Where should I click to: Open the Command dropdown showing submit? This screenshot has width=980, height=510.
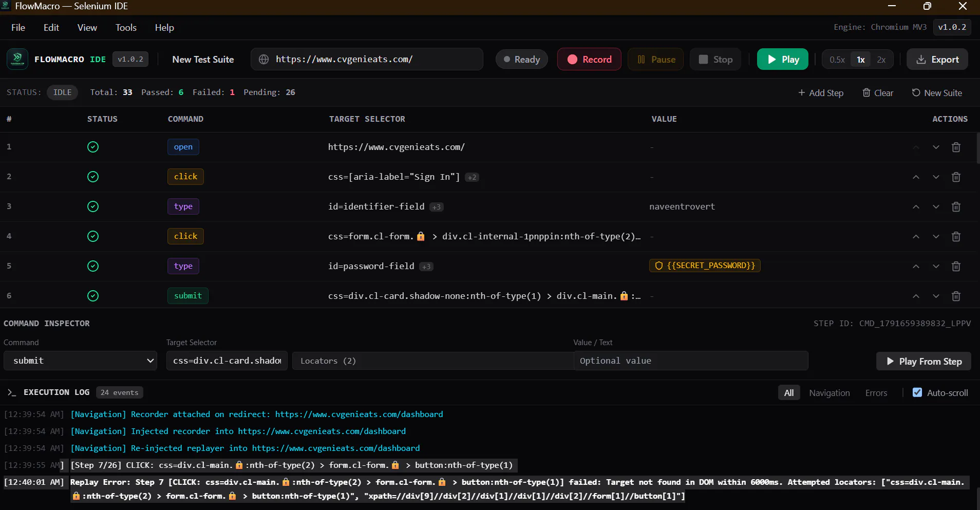(80, 361)
